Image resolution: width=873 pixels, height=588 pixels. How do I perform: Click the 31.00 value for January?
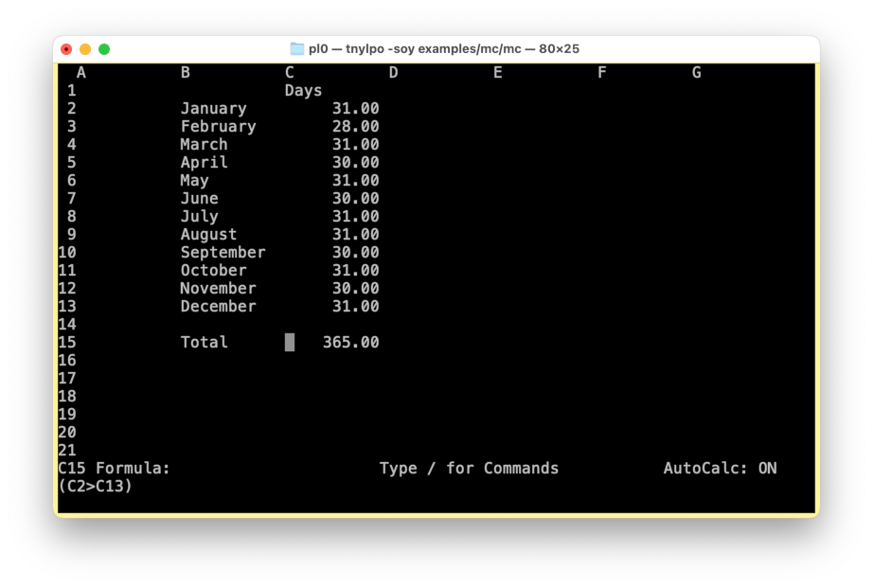356,109
